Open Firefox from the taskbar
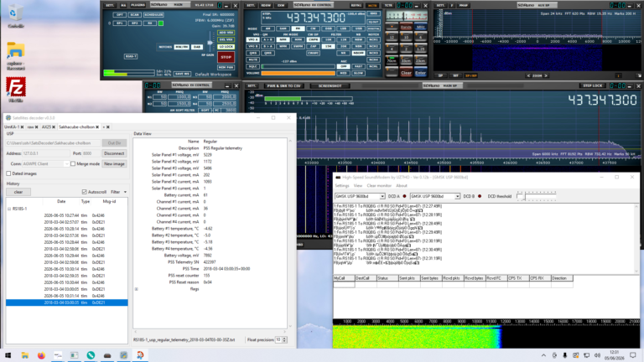Image resolution: width=644 pixels, height=362 pixels. (41, 355)
